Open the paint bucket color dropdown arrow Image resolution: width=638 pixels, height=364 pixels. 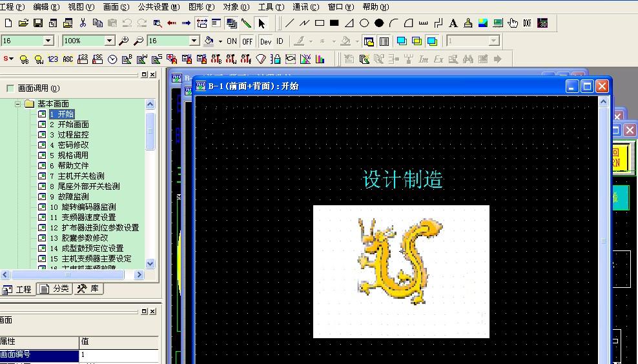click(220, 41)
